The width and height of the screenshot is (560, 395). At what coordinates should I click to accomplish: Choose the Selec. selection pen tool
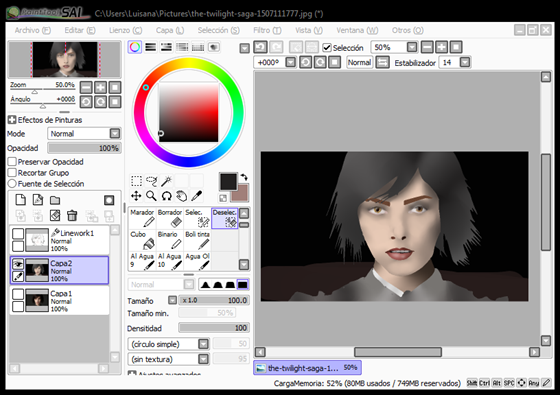click(x=197, y=218)
